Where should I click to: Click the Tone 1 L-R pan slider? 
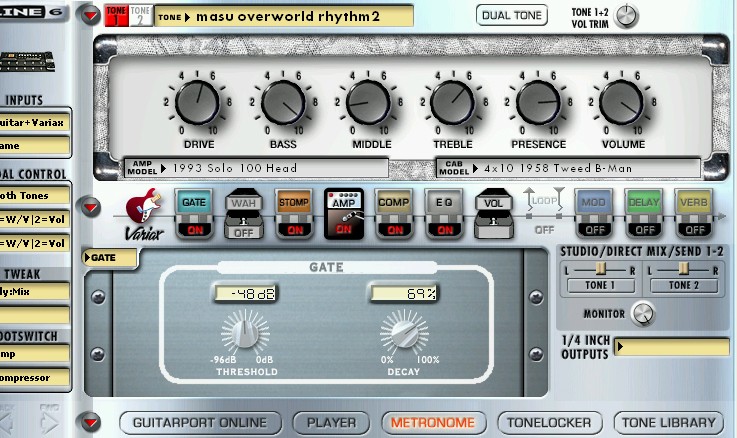click(x=600, y=270)
